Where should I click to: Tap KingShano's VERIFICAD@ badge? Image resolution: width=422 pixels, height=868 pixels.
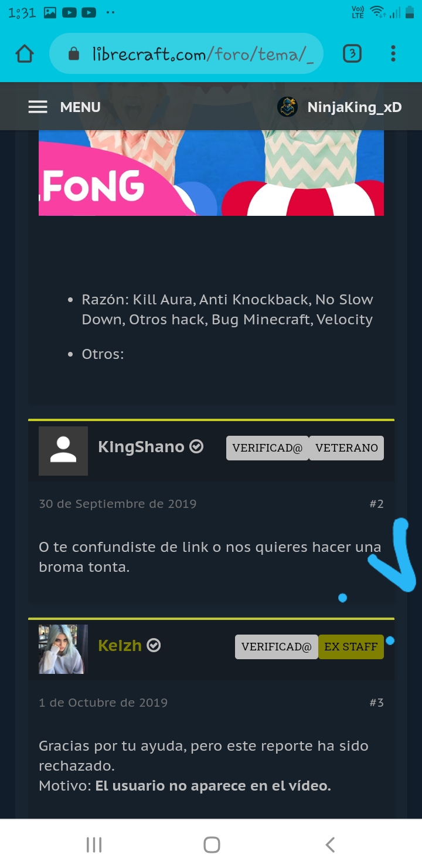click(x=267, y=448)
